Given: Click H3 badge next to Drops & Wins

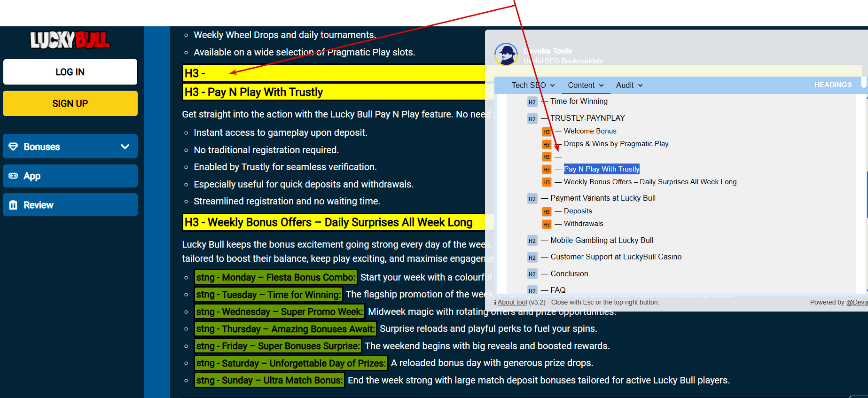Looking at the screenshot, I should click(547, 145).
